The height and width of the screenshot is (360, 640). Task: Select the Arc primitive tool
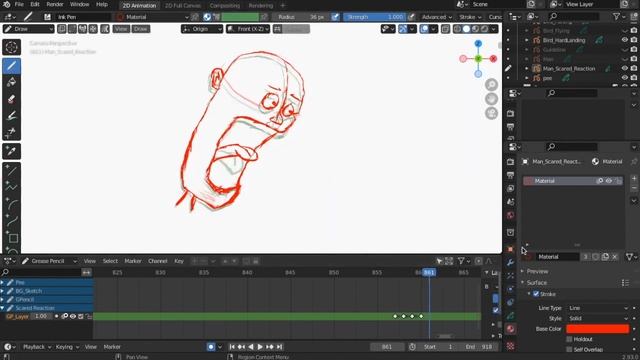(11, 204)
